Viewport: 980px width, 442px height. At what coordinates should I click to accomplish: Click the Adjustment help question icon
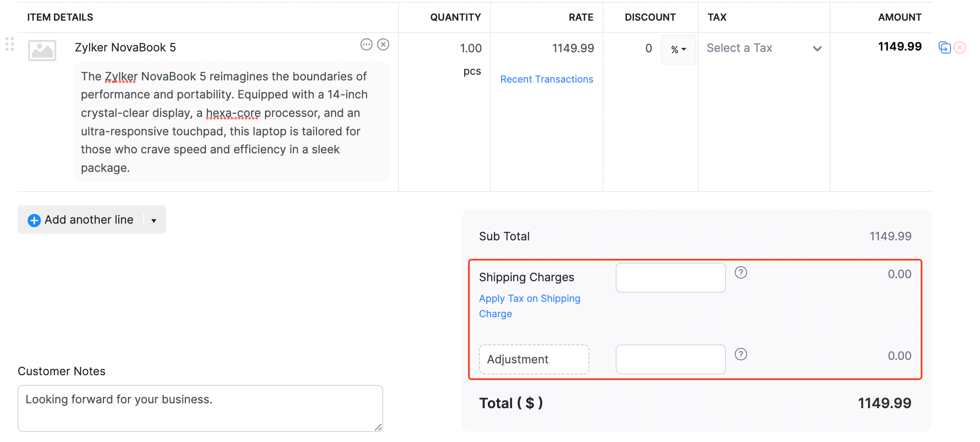(x=741, y=355)
